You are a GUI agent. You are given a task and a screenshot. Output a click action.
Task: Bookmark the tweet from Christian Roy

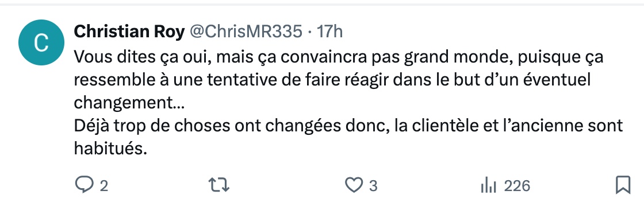click(x=623, y=185)
